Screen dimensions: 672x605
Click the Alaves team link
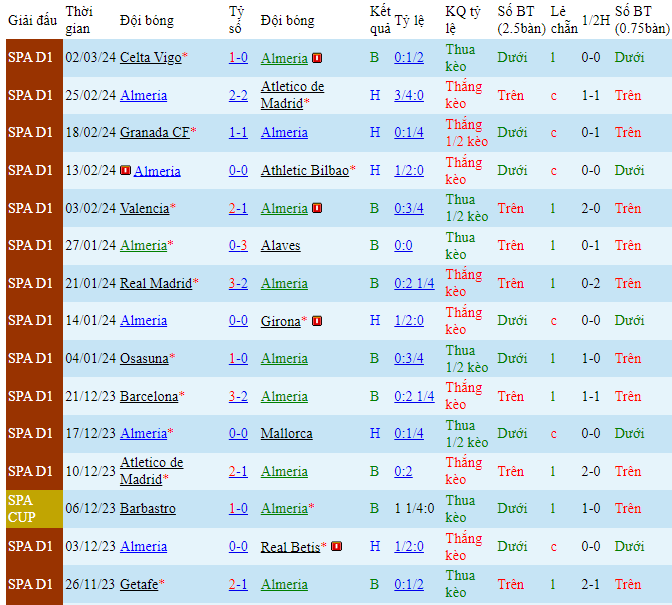[x=280, y=245]
